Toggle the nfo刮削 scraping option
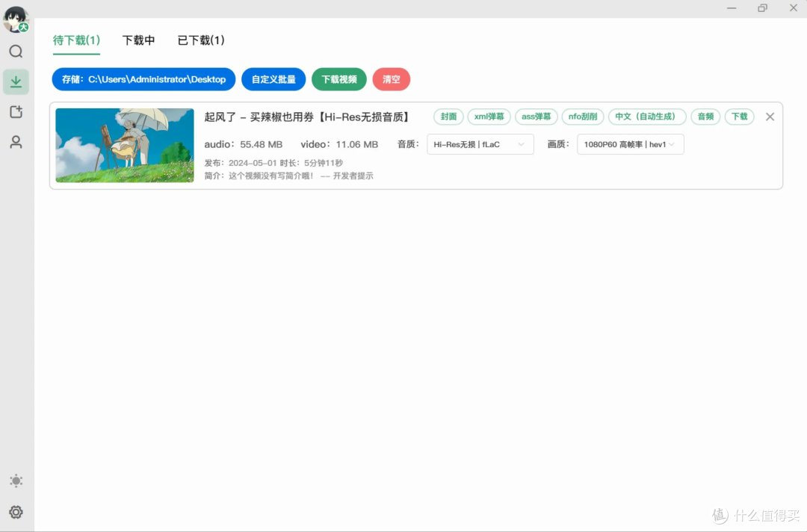Image resolution: width=807 pixels, height=532 pixels. (583, 117)
